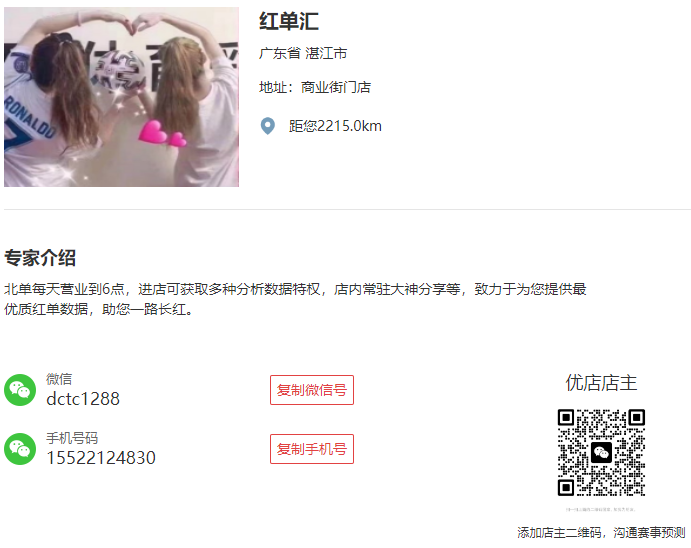691x548 pixels.
Task: Click the address line 商业街门店
Action: tap(315, 87)
